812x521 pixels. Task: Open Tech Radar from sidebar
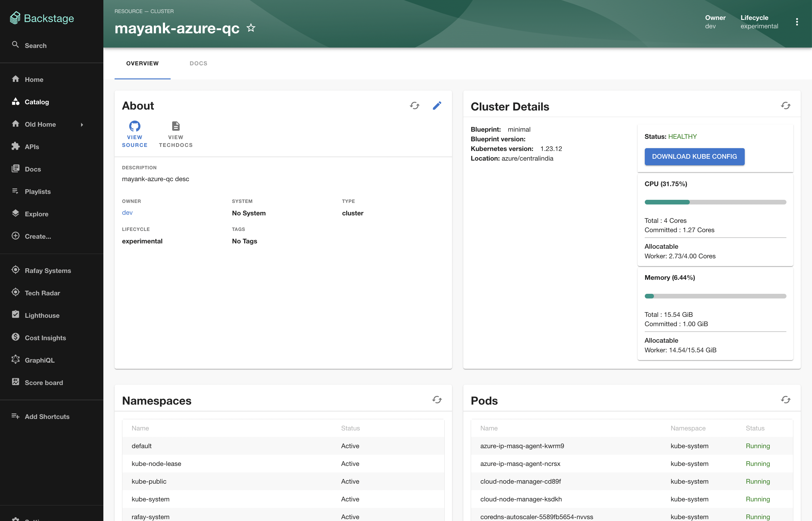pos(42,293)
